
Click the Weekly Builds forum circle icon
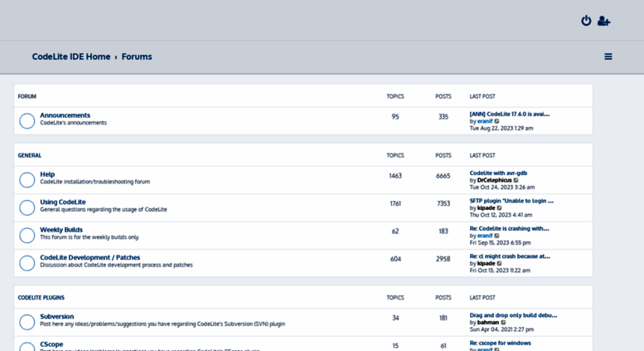pos(27,235)
